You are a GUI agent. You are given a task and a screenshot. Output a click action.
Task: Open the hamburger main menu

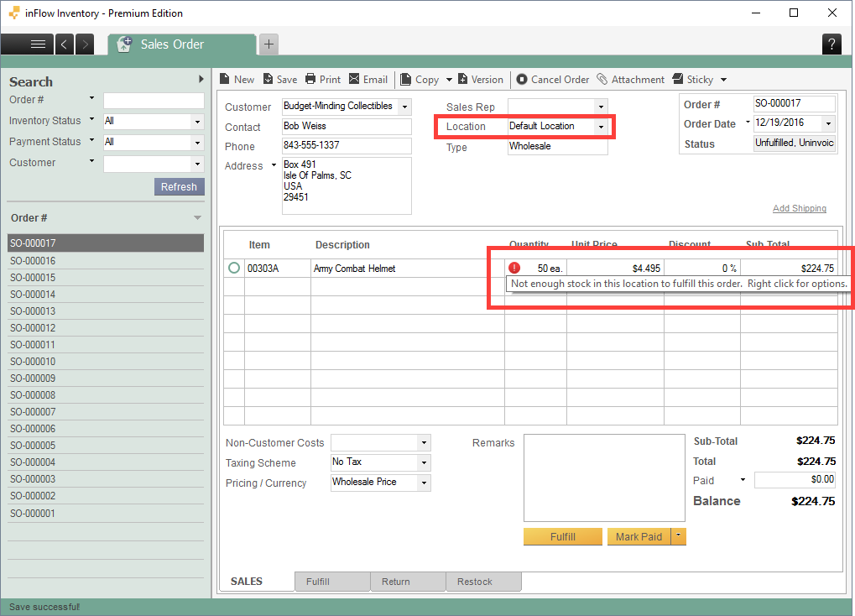coord(27,44)
